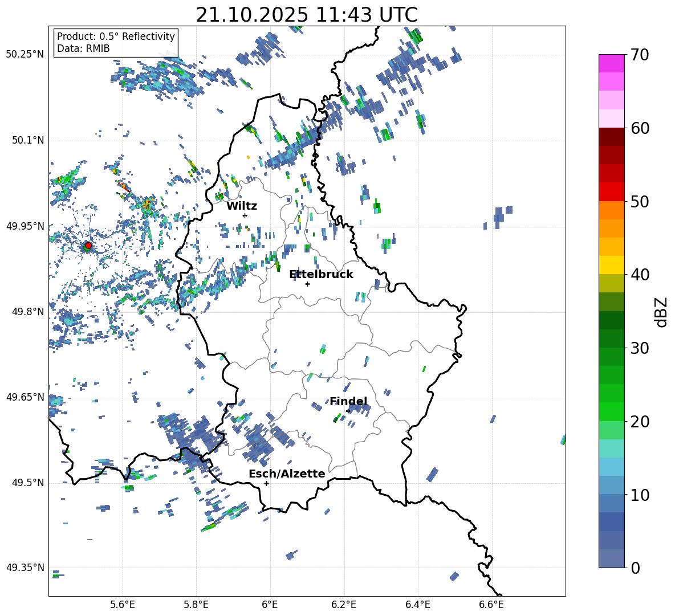This screenshot has height=616, width=675.
Task: Click the Product 0.5° Reflectivity text
Action: pos(116,36)
